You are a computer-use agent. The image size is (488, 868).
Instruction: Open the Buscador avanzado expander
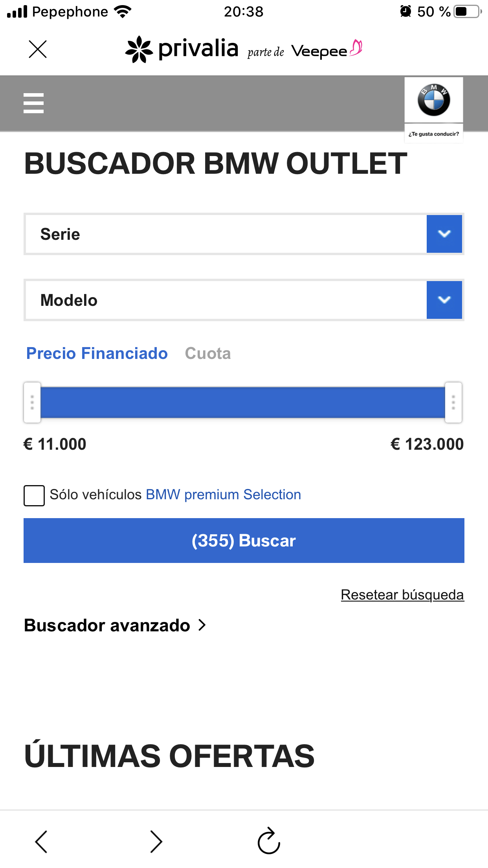[x=115, y=625]
